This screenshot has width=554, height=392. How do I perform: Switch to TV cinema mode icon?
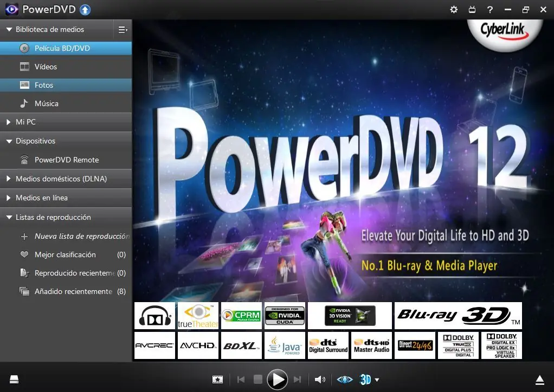tap(472, 10)
